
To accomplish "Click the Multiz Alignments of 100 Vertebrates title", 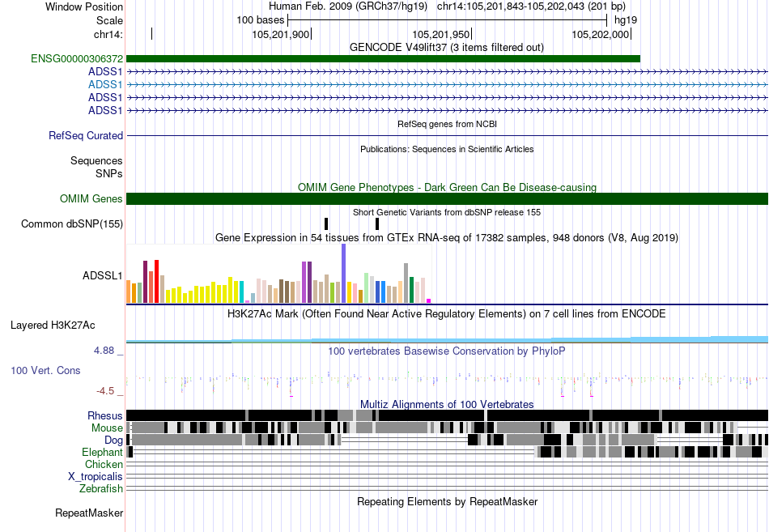I will point(447,404).
